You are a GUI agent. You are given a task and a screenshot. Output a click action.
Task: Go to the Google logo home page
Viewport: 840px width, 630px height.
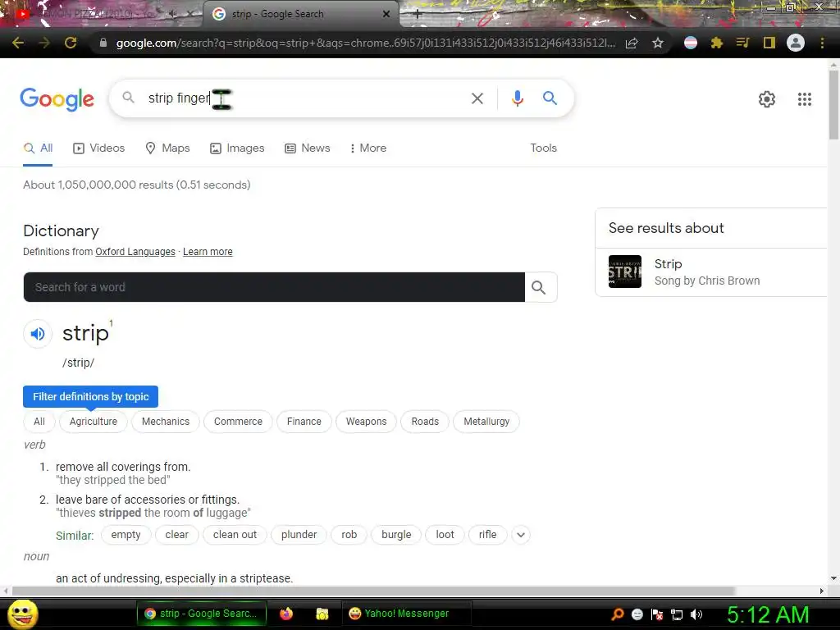pos(57,99)
